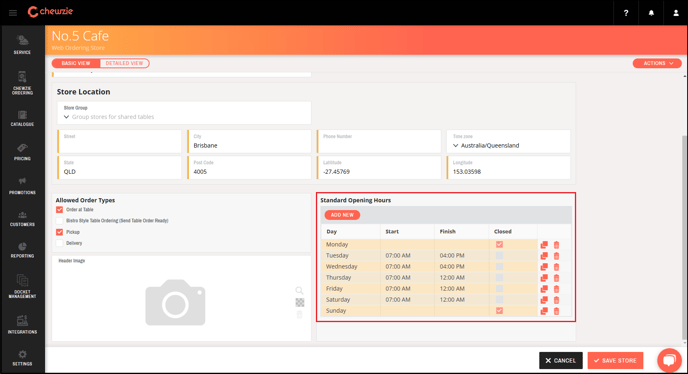This screenshot has width=688, height=374.
Task: Open Docket Management in the sidebar
Action: (22, 287)
